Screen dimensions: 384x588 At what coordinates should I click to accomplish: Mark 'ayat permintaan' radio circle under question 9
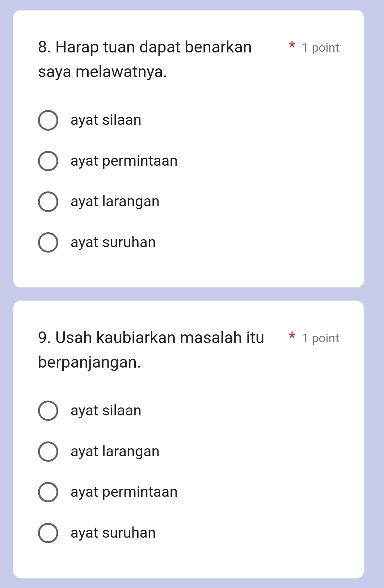coord(48,492)
